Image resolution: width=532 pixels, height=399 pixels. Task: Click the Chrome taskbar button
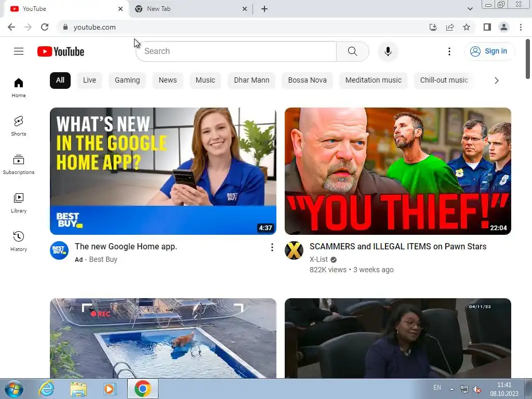[x=142, y=389]
